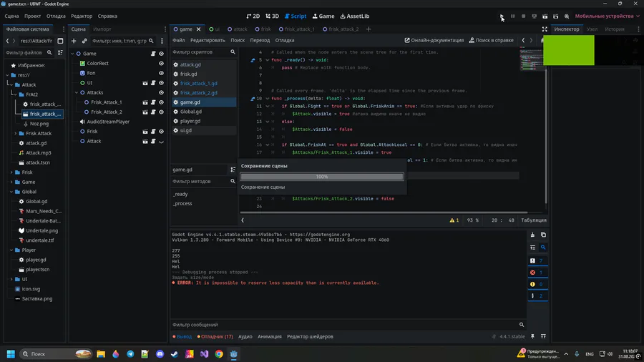This screenshot has width=644, height=362.
Task: Expand the Game folder in FileSystem
Action: [11, 182]
